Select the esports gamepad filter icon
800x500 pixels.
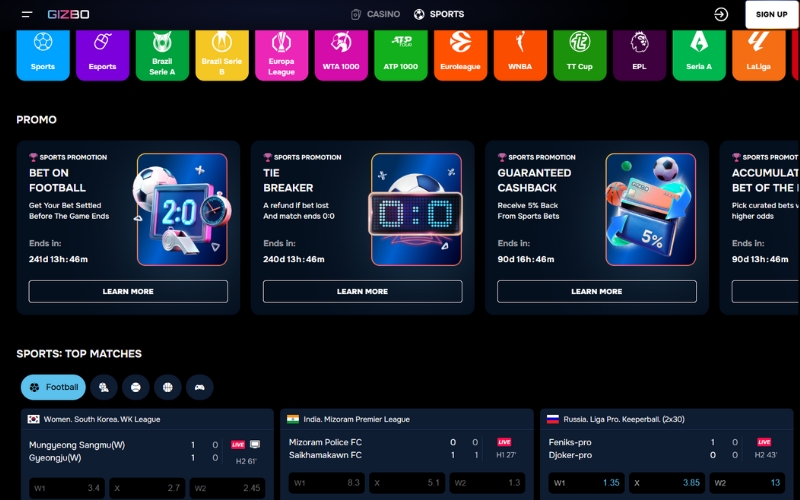click(x=199, y=387)
